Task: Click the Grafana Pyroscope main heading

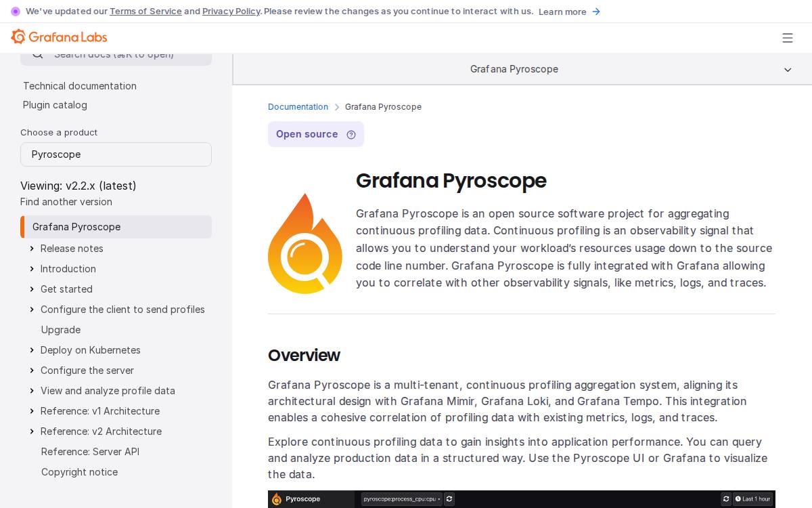Action: point(451,181)
